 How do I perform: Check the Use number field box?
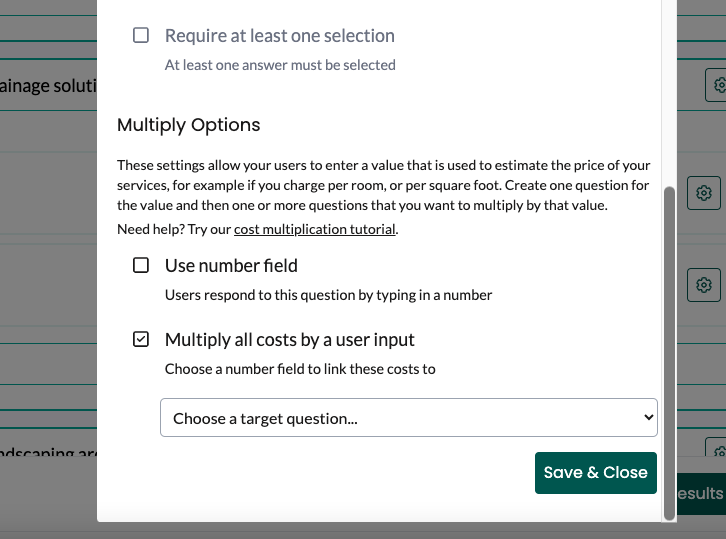pos(141,265)
